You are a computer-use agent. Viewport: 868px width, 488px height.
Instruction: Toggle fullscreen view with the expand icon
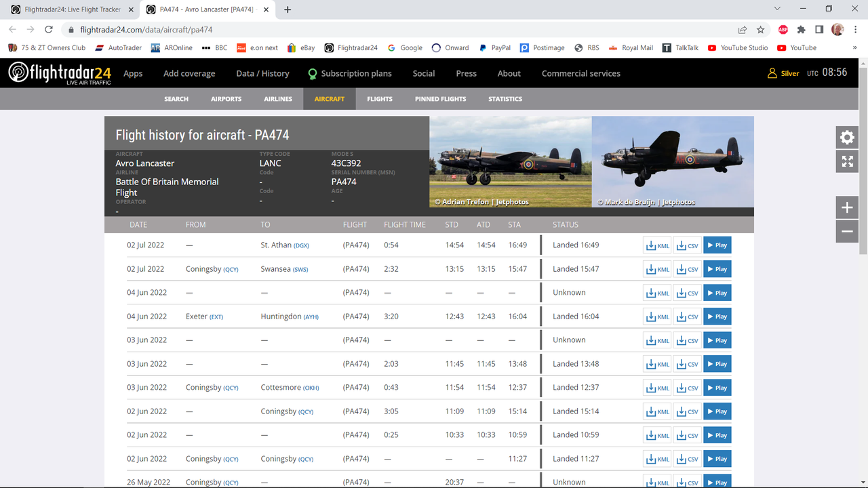847,161
